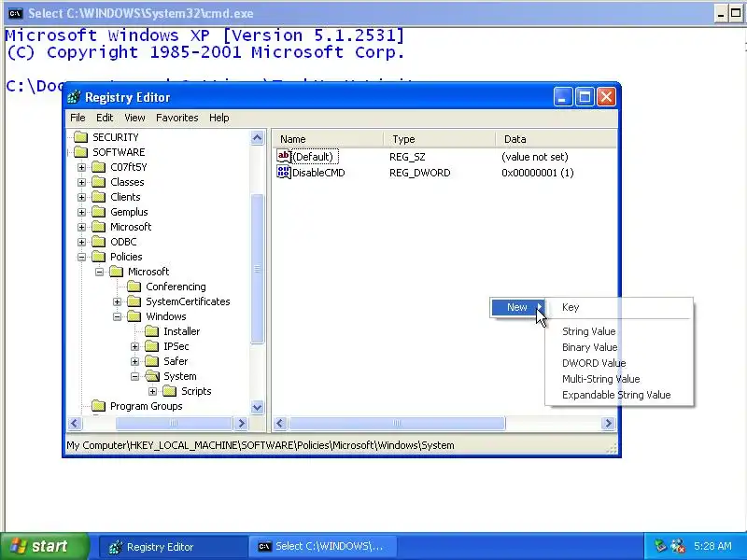This screenshot has height=560, width=747.
Task: Click the 0x00000001 (1) data cell
Action: pos(538,173)
